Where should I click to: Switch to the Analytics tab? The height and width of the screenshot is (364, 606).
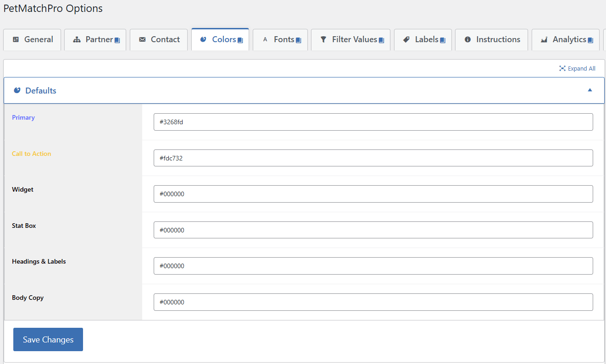point(566,40)
